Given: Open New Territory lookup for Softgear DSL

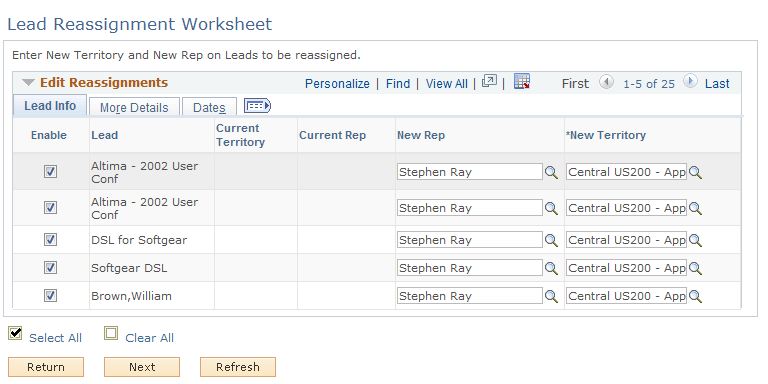Looking at the screenshot, I should (696, 268).
